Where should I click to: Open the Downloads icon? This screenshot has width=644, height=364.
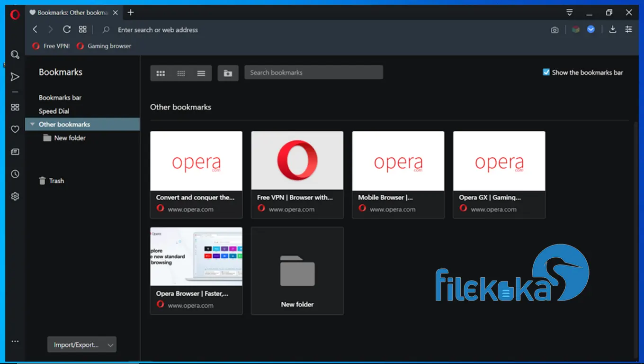click(613, 29)
